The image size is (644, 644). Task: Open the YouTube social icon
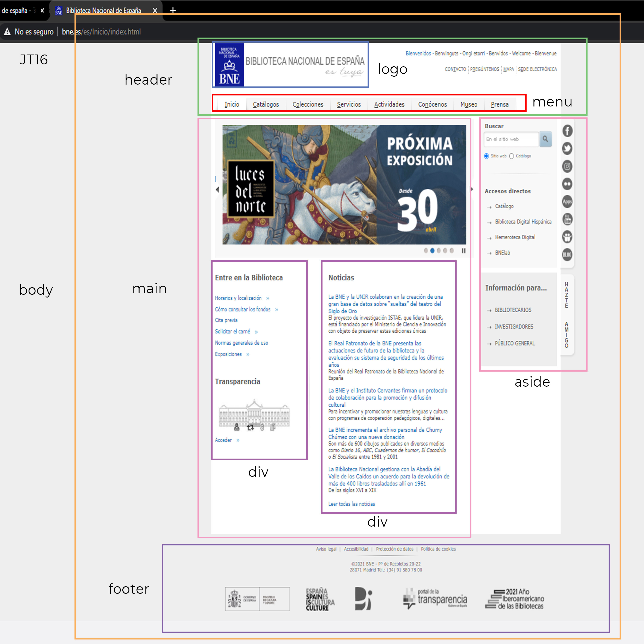[x=567, y=219]
